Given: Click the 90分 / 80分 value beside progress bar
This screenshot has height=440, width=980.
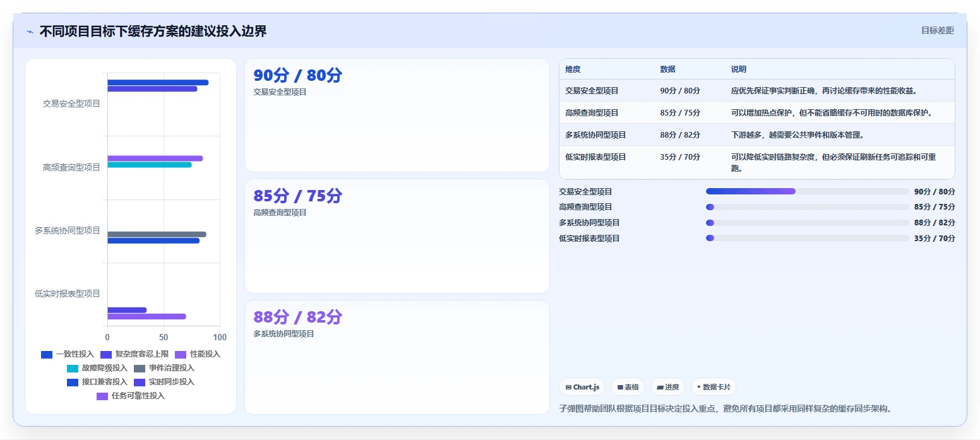Looking at the screenshot, I should (935, 192).
